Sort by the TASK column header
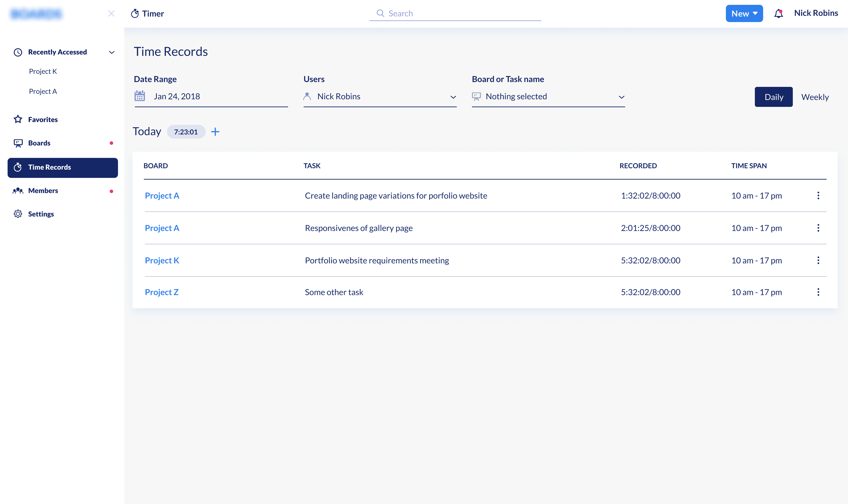 click(312, 166)
